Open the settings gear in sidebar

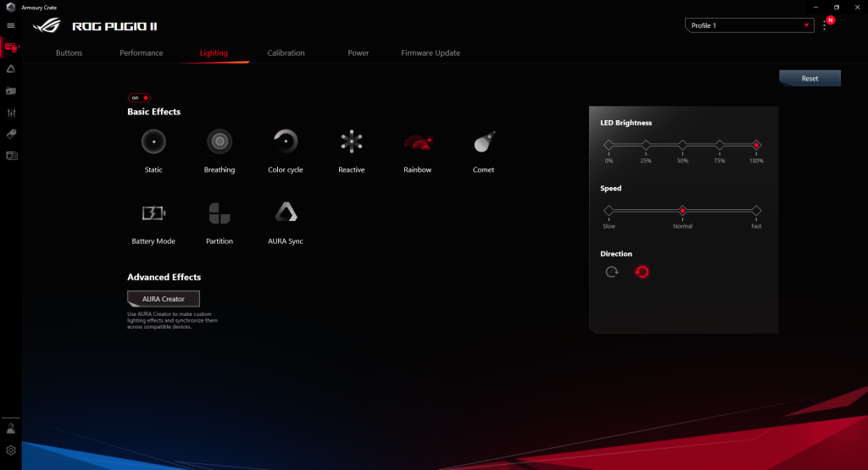click(x=10, y=450)
